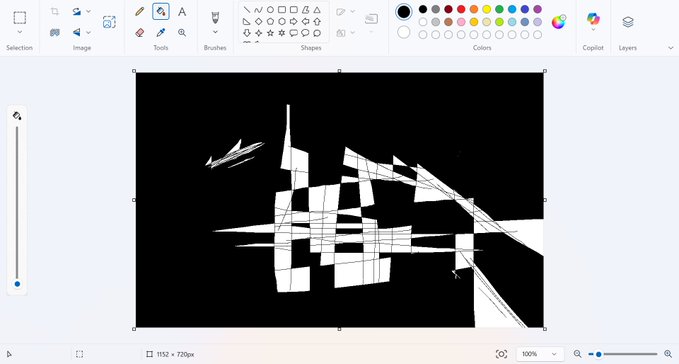679x364 pixels.
Task: Open the Rotate options dropdown arrow
Action: click(88, 11)
